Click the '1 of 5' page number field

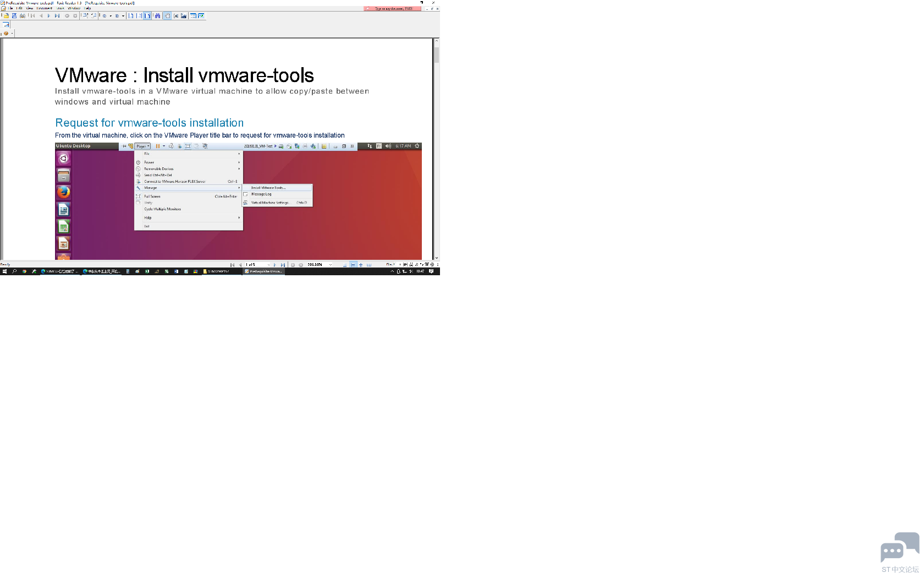(x=256, y=265)
